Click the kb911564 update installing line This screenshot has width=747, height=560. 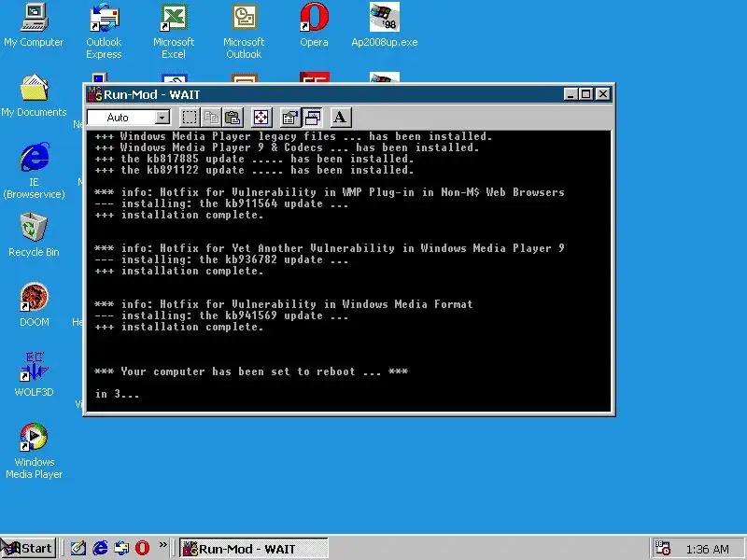pyautogui.click(x=221, y=203)
